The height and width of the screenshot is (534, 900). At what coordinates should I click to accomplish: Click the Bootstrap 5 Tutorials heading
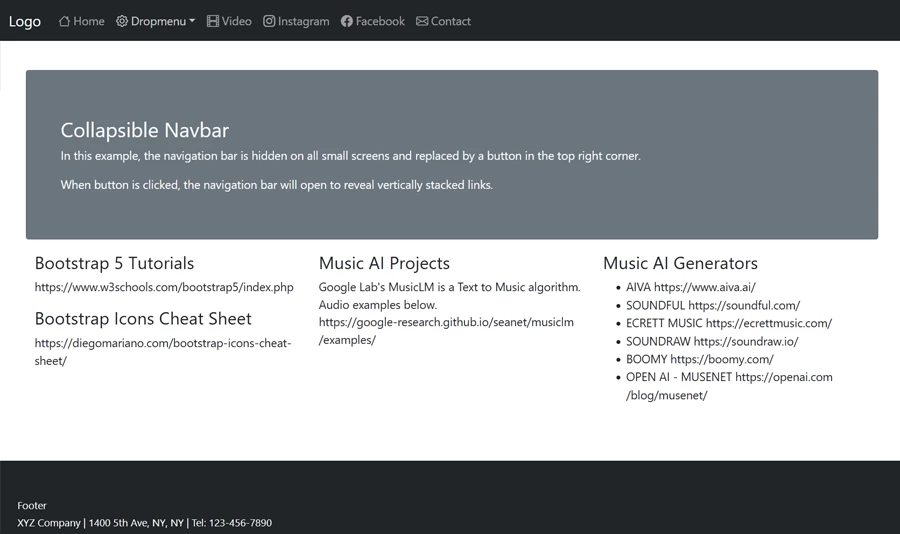[x=114, y=263]
